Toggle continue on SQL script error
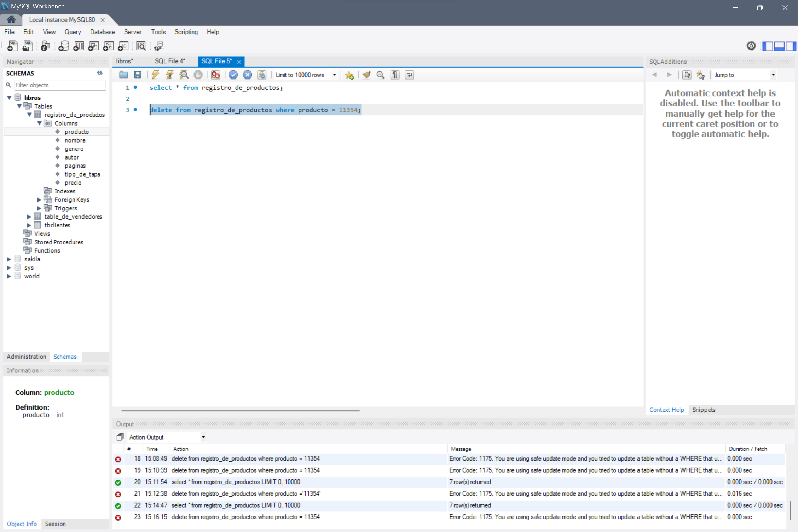This screenshot has width=798, height=532. pyautogui.click(x=215, y=75)
